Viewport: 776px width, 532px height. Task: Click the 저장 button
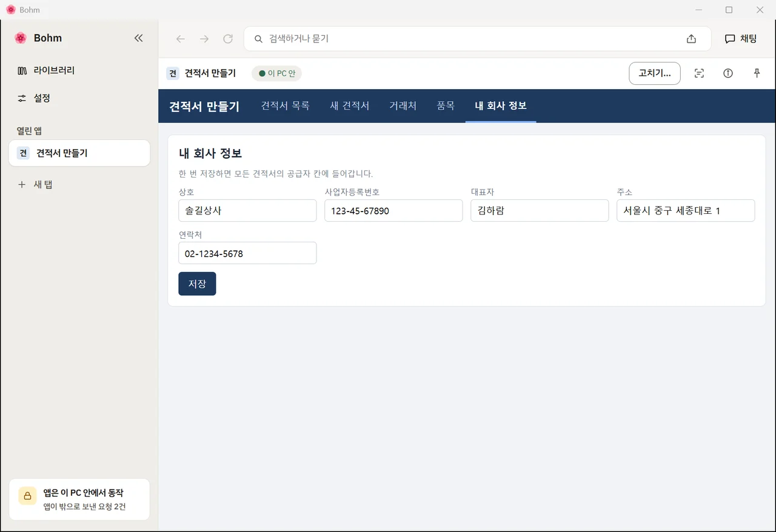click(x=197, y=284)
